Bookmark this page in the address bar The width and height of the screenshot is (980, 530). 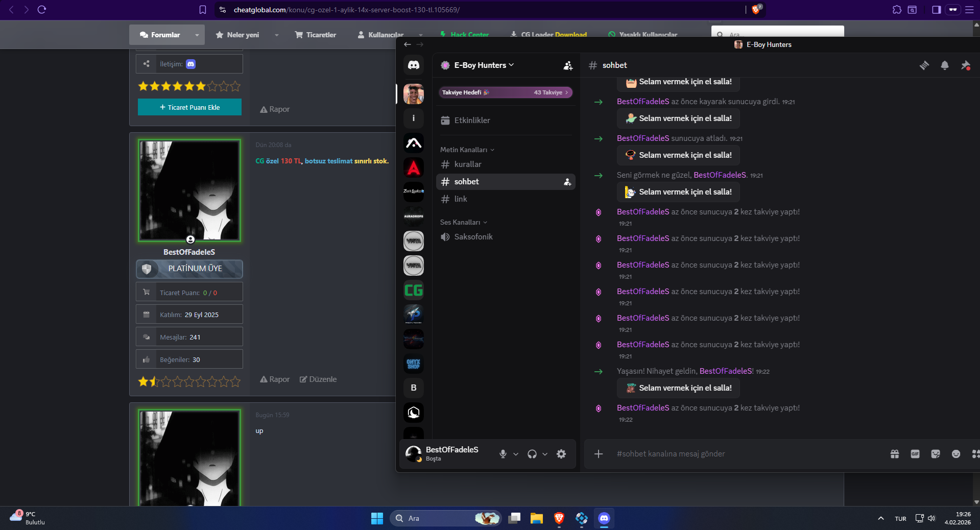203,10
